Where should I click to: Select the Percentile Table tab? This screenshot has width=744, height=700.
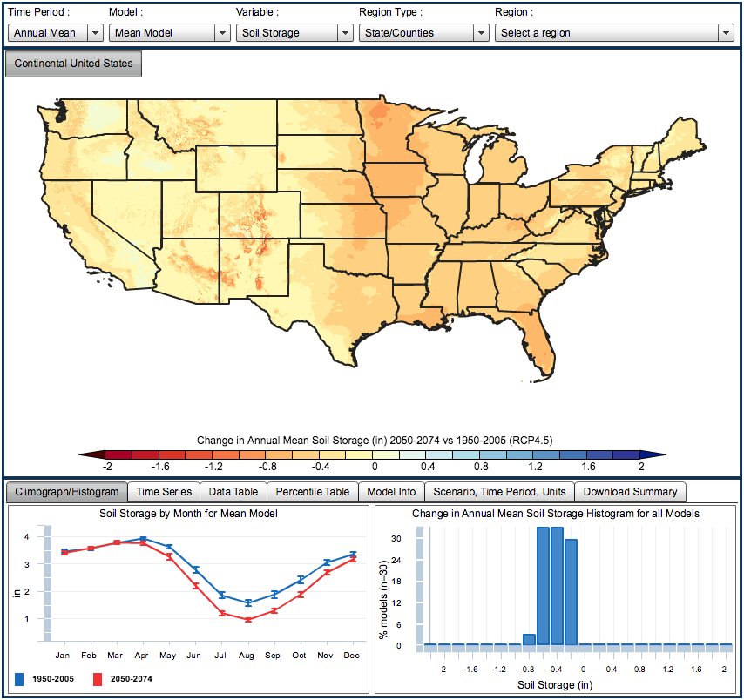(312, 492)
